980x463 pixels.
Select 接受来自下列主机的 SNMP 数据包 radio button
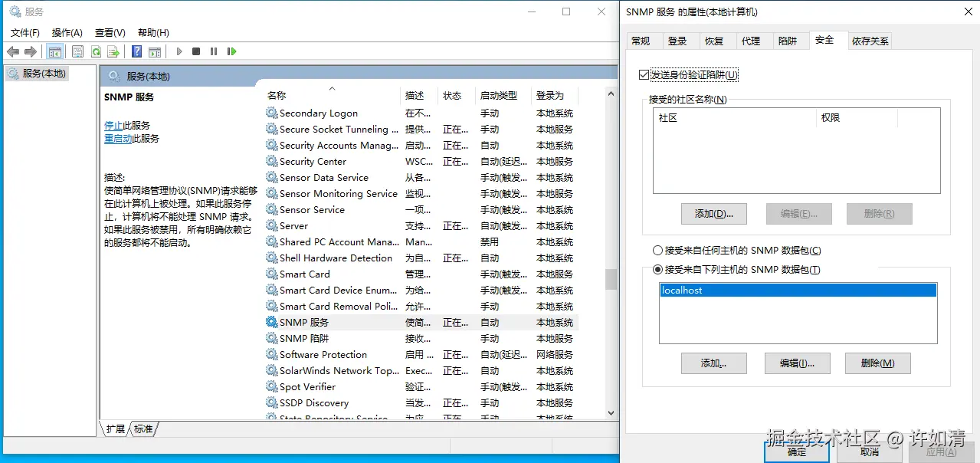point(657,270)
